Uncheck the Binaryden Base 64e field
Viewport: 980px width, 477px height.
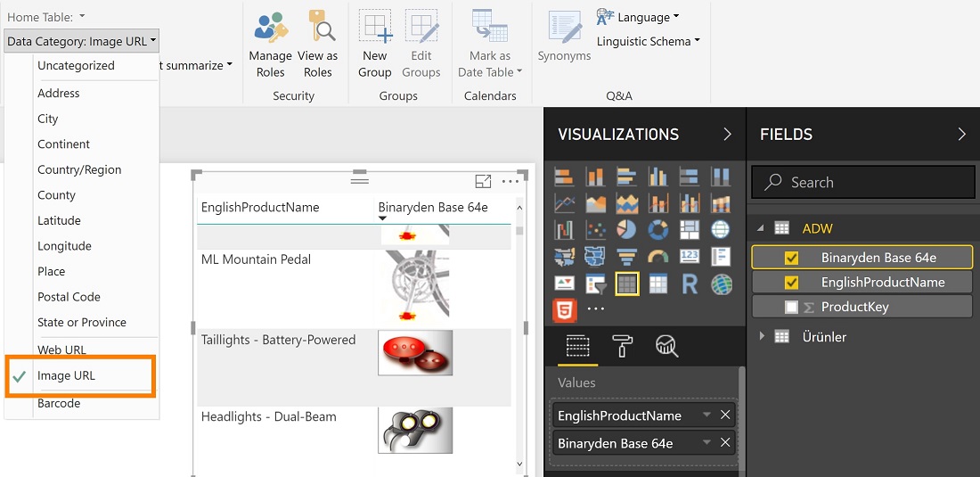point(792,258)
